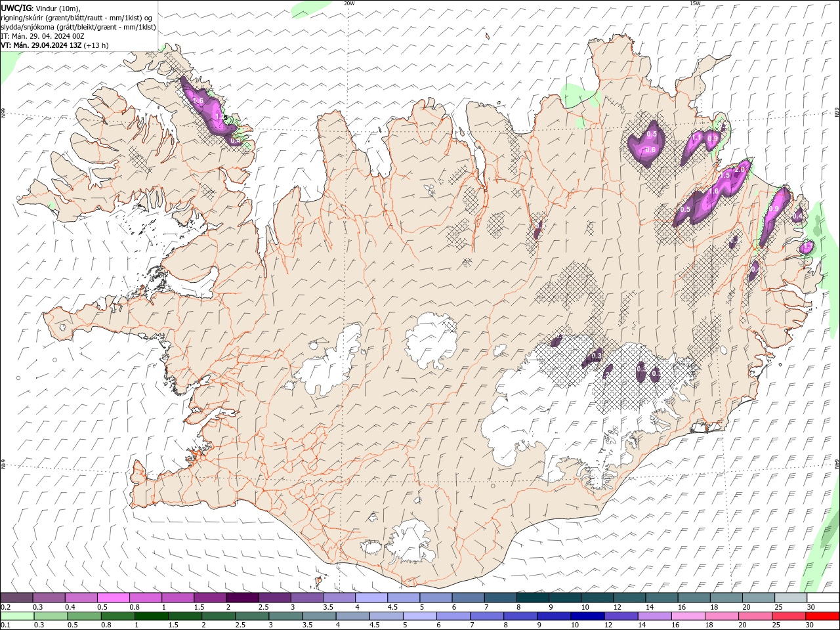The height and width of the screenshot is (630, 840).
Task: Pick the snow legend swatch labeled 3
Action: 306,598
